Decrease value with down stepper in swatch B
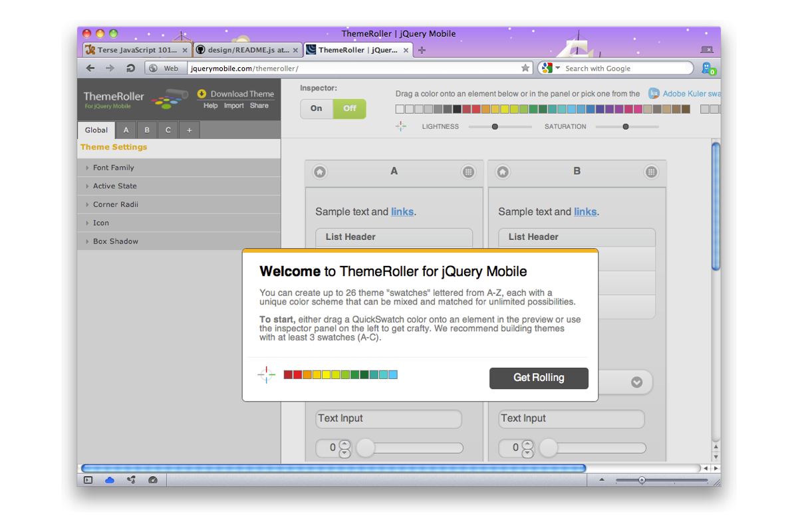The width and height of the screenshot is (798, 532). tap(527, 453)
